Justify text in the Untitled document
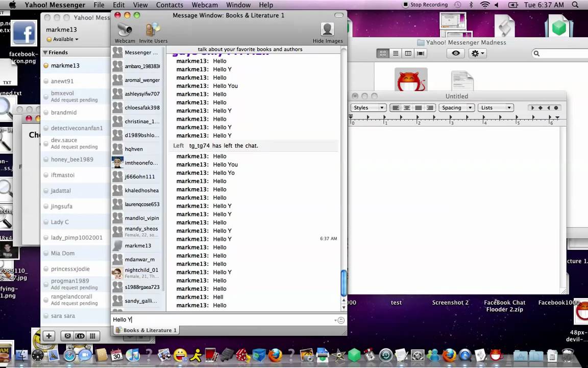Screen dimensions: 588x368 tap(419, 108)
